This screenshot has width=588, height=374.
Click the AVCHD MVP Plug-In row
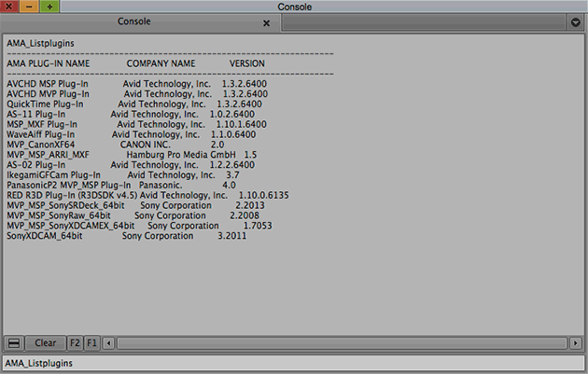137,93
